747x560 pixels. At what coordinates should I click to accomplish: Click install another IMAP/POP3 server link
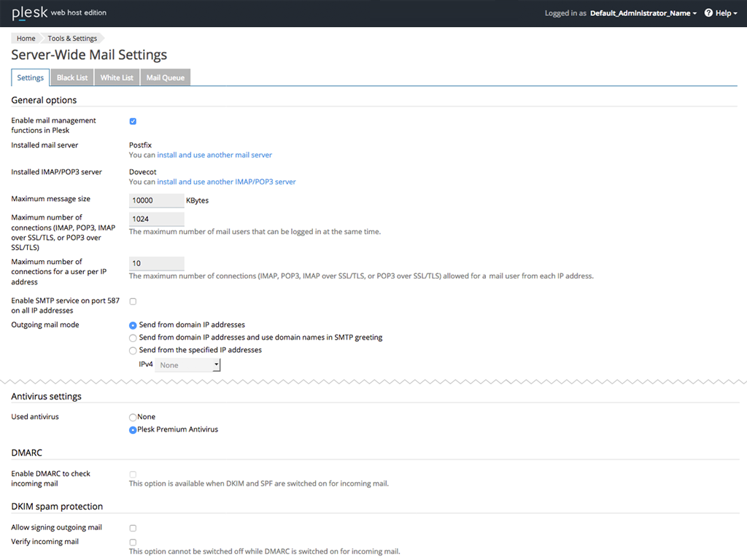pyautogui.click(x=226, y=182)
